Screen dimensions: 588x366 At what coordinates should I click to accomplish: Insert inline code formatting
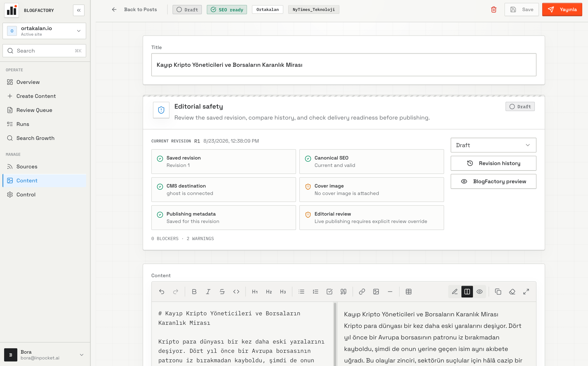236,292
